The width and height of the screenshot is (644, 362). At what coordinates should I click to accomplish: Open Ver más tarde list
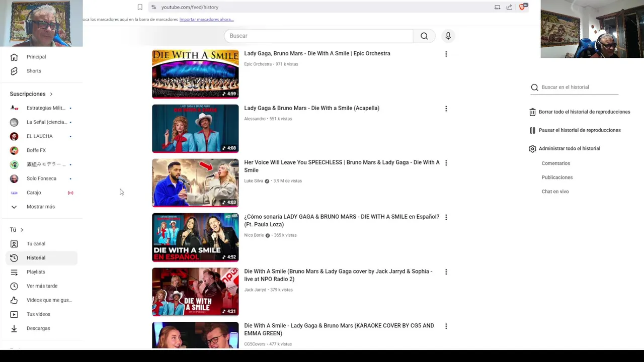[41, 286]
